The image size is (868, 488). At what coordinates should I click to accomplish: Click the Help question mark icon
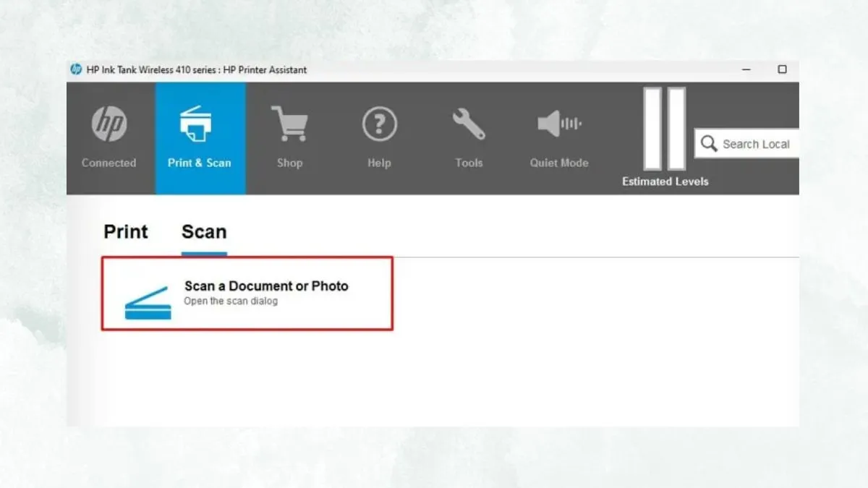click(x=379, y=124)
